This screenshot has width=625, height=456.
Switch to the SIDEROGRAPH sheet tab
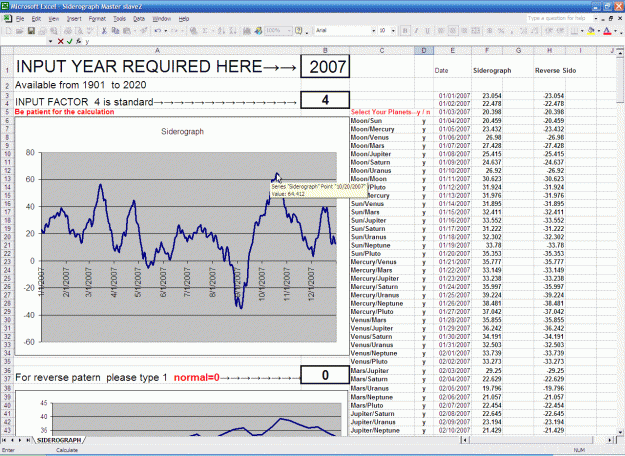pos(59,440)
